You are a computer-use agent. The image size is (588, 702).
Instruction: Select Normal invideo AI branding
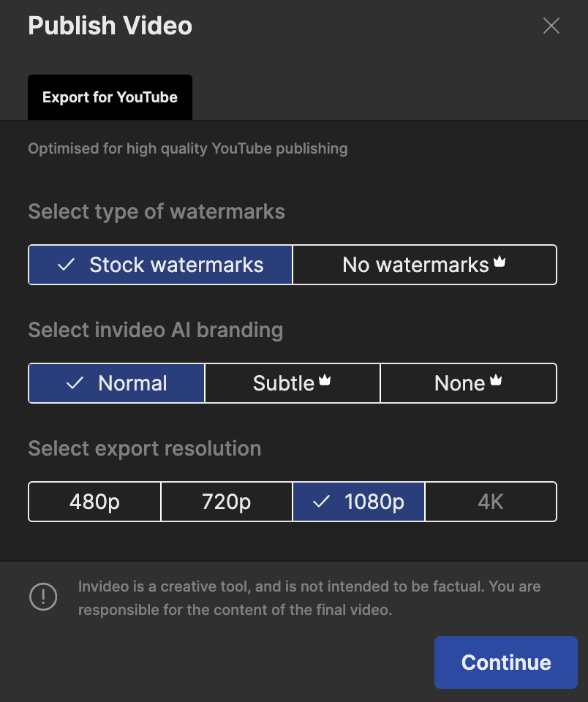pos(117,383)
